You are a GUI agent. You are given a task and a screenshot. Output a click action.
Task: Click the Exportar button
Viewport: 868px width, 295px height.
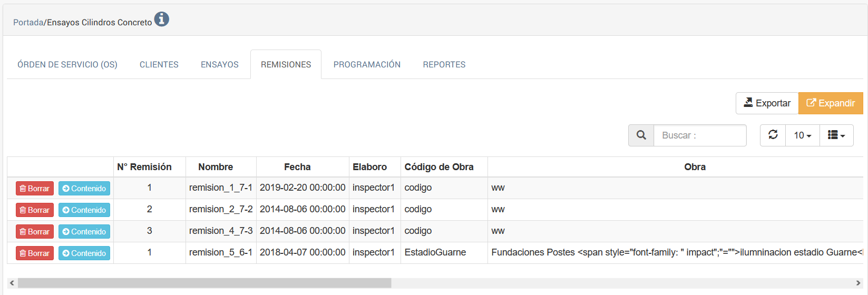pyautogui.click(x=767, y=103)
